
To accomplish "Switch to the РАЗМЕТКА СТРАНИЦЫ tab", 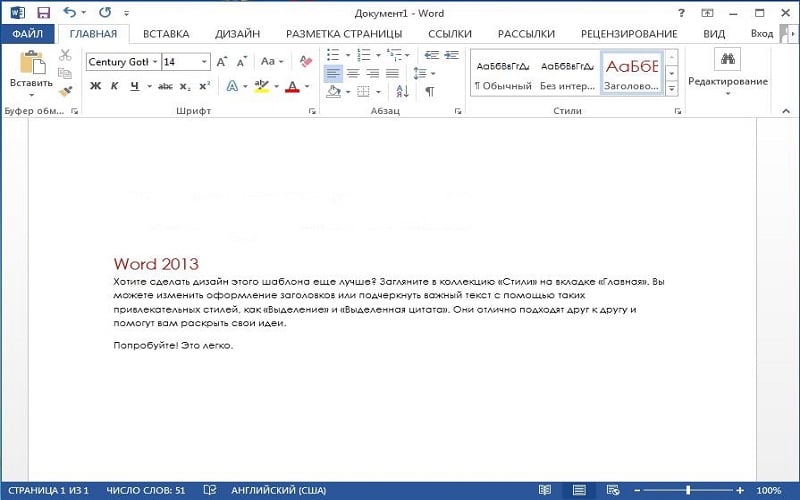I will pos(344,34).
